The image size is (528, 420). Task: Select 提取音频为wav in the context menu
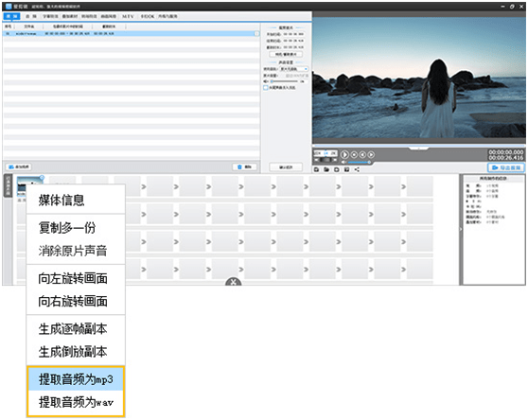tap(76, 402)
